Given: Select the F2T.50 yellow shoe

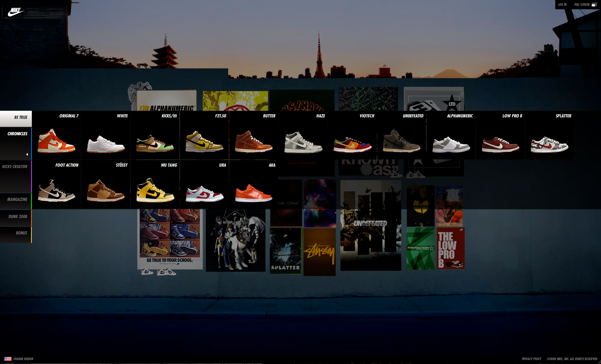Looking at the screenshot, I should coord(204,141).
